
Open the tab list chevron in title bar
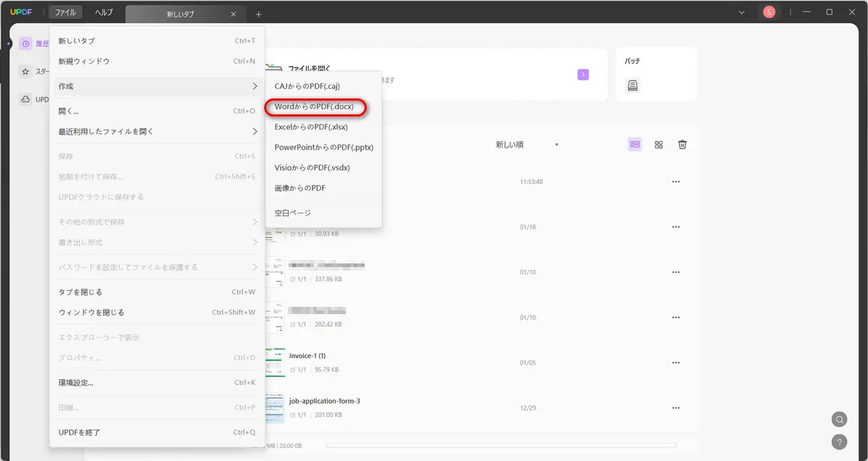pyautogui.click(x=741, y=12)
